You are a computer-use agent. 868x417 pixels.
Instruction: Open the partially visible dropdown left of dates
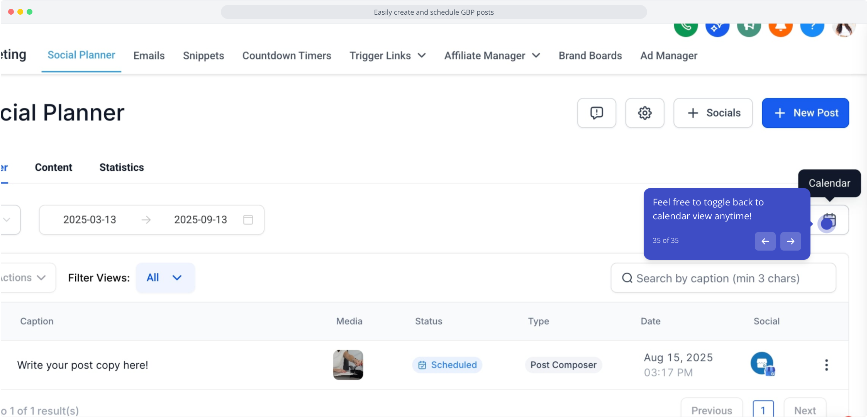10,220
